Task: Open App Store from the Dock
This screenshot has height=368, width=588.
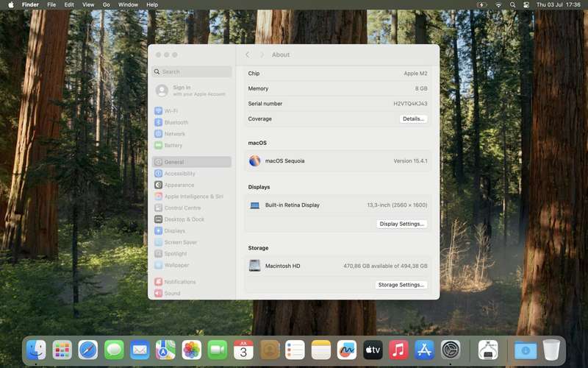Action: 425,350
